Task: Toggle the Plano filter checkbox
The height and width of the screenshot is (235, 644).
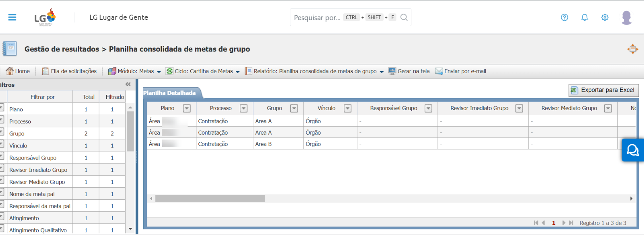Action: pyautogui.click(x=2, y=107)
